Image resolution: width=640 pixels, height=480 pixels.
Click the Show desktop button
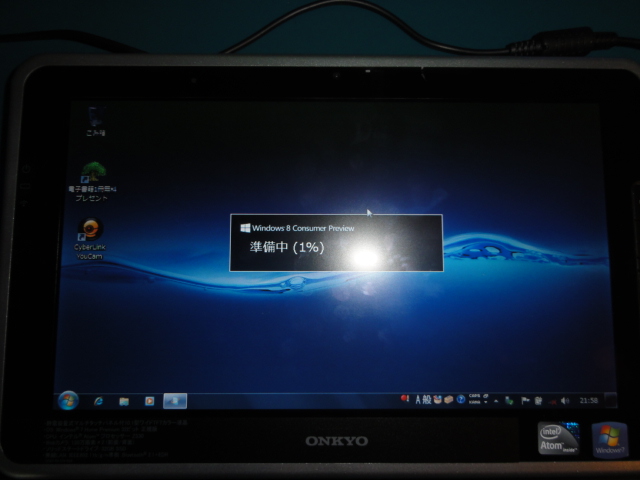pyautogui.click(x=611, y=400)
